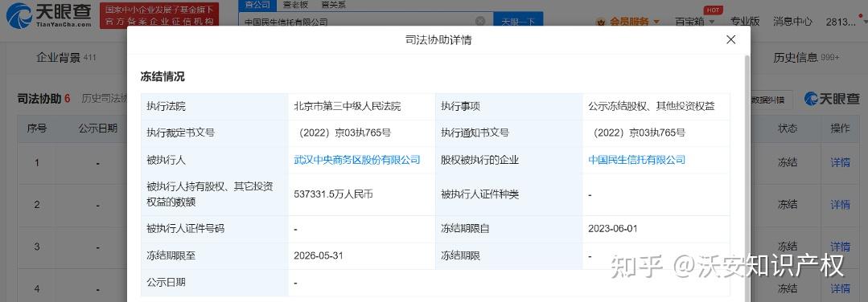The height and width of the screenshot is (302, 868).
Task: Switch to the 查关系 search tab
Action: [334, 5]
